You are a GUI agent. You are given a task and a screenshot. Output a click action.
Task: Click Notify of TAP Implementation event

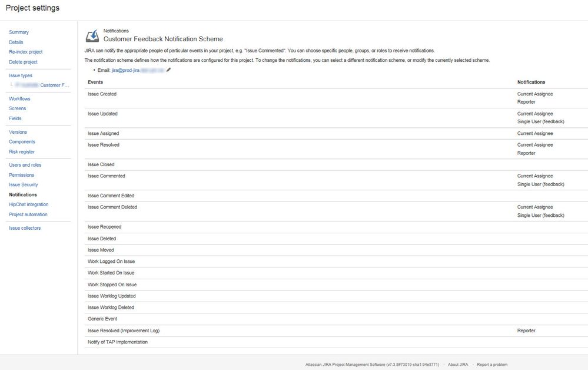(117, 342)
